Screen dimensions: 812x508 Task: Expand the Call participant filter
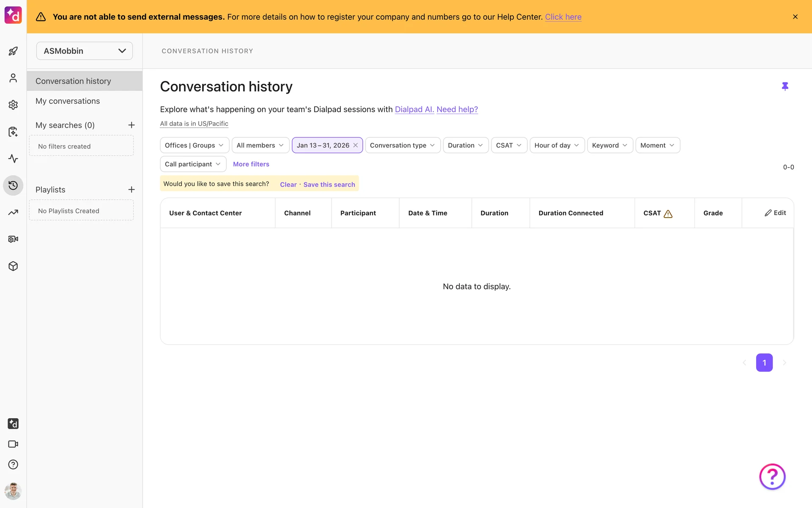coord(193,164)
